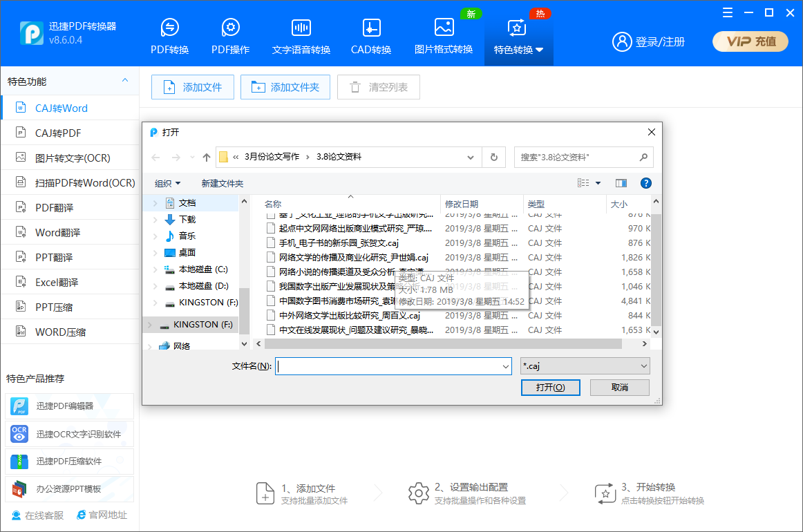The image size is (803, 532).
Task: Click the 添加文件夹 button
Action: pyautogui.click(x=285, y=87)
